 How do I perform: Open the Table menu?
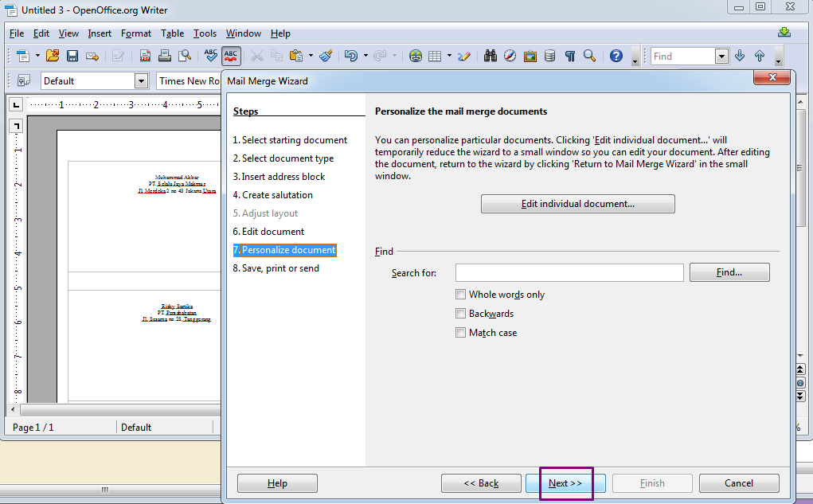pyautogui.click(x=172, y=33)
